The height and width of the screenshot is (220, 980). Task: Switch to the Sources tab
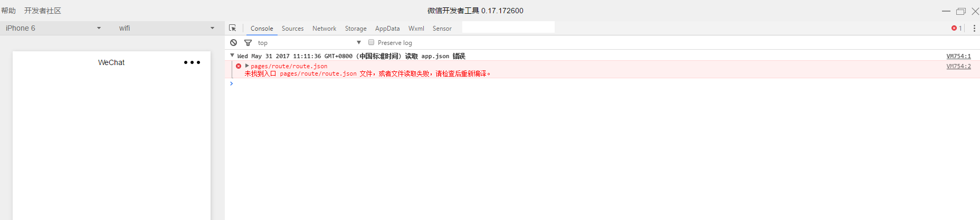[x=292, y=29]
